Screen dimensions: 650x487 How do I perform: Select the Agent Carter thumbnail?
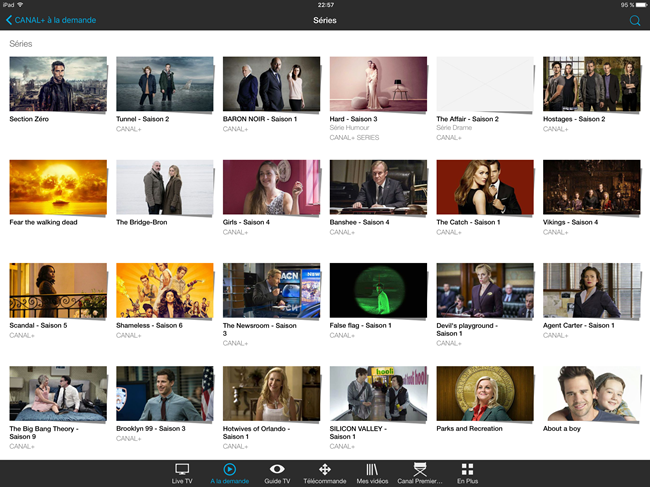pos(592,291)
